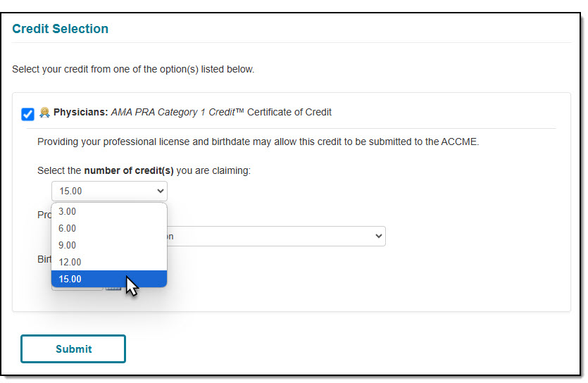Viewport: 588px width, 383px height.
Task: Choose the 9.00 credit option
Action: coord(109,245)
